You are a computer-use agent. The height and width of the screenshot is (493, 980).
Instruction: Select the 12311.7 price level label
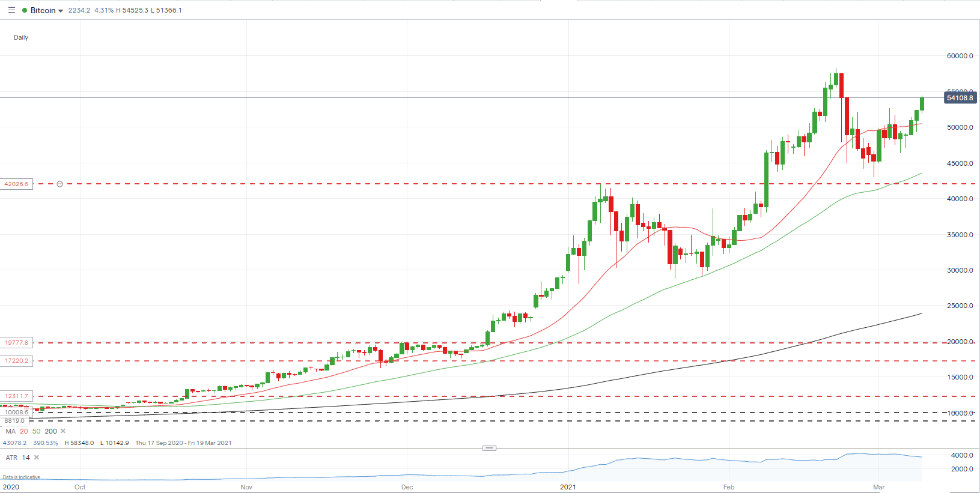click(16, 396)
